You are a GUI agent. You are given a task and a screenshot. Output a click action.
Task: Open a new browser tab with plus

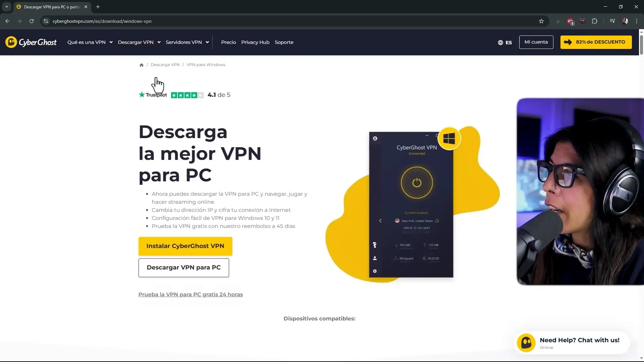(98, 7)
